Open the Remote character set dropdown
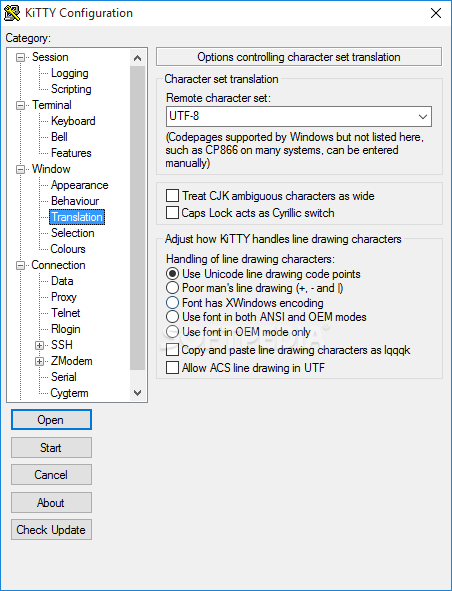 pos(423,116)
